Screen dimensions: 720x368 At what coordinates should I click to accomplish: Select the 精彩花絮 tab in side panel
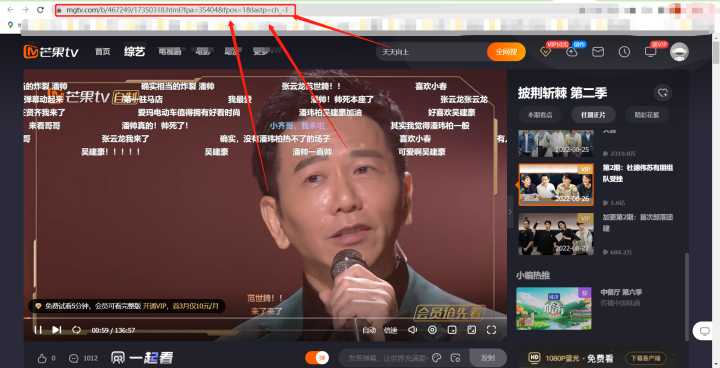(x=647, y=115)
